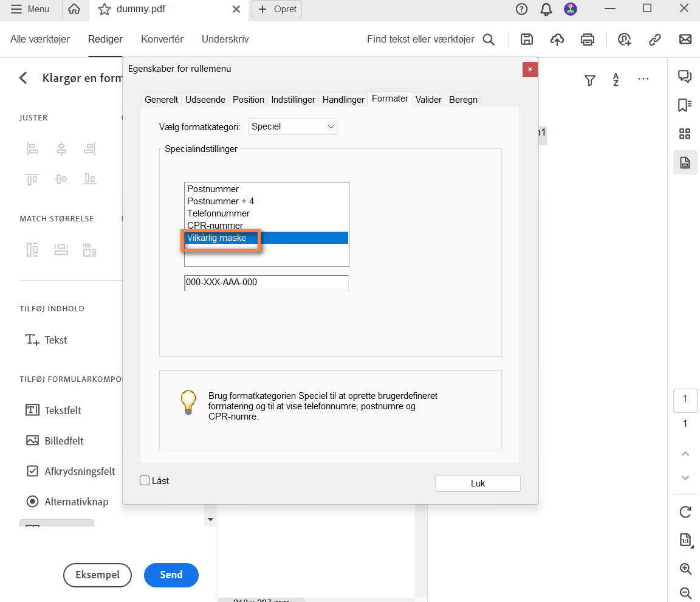
Task: Zoom in using the magnifier plus icon
Action: click(x=685, y=569)
